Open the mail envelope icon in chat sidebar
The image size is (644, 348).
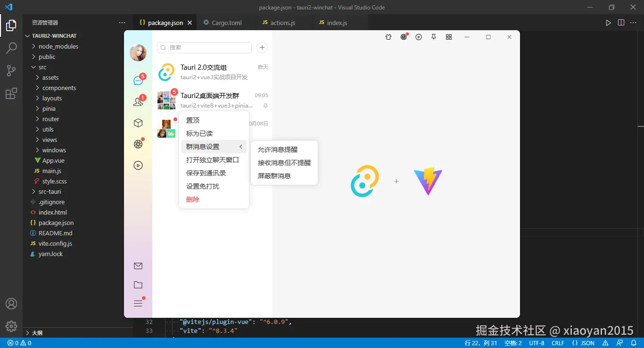point(138,266)
